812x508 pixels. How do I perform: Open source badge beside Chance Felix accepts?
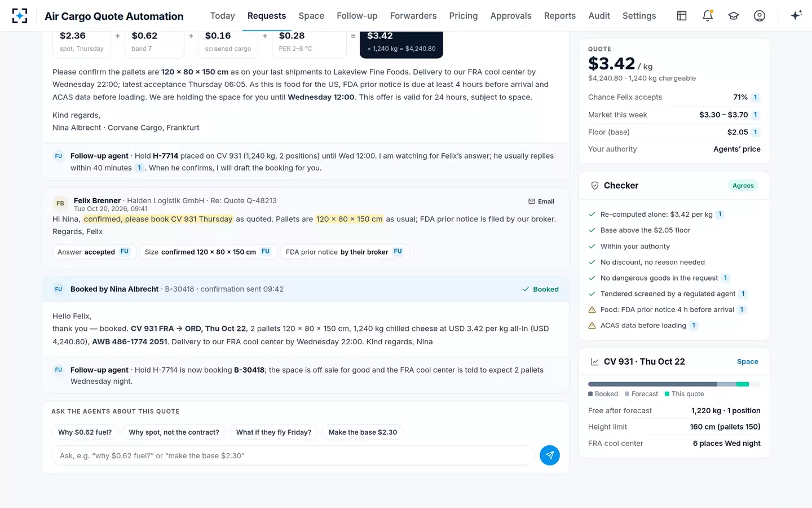coord(756,98)
